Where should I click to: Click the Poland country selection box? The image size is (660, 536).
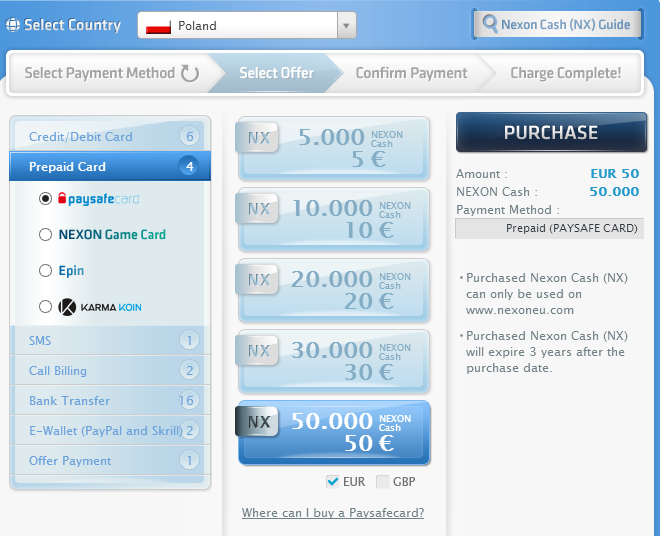pyautogui.click(x=247, y=26)
